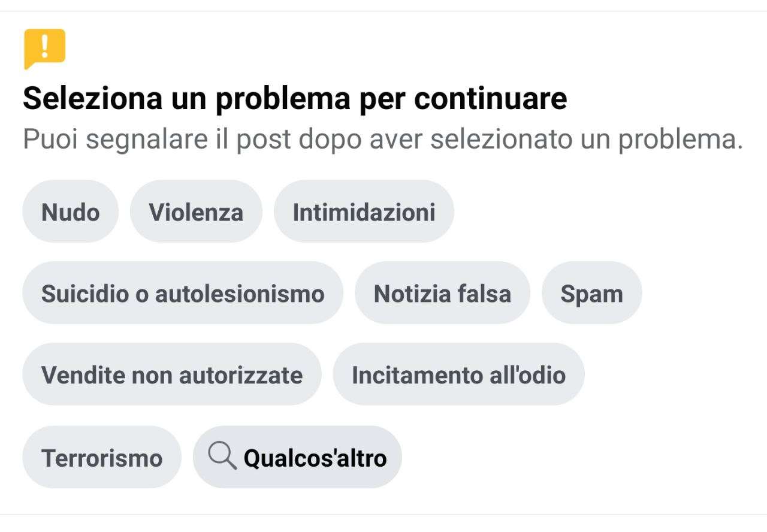Click the magnifier icon in Qualcos'altro
The height and width of the screenshot is (532, 767).
pos(222,457)
